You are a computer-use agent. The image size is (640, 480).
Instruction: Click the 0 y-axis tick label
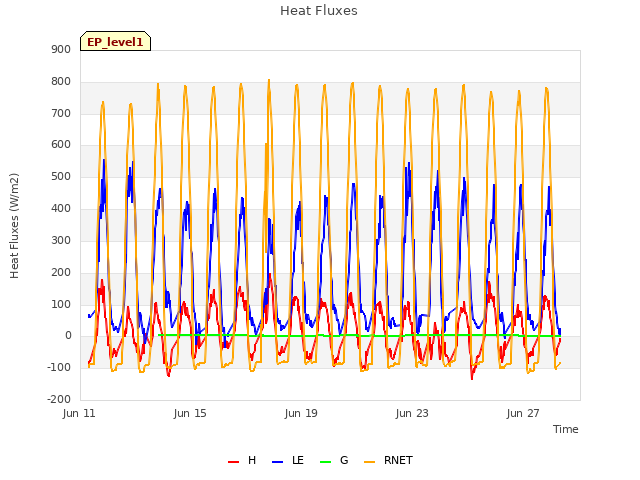pyautogui.click(x=68, y=336)
